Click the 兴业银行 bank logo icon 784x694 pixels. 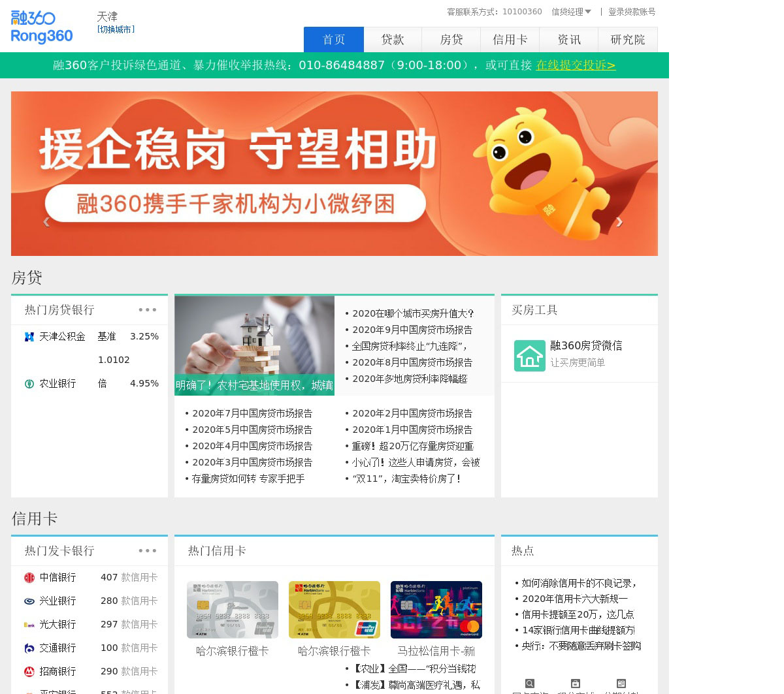[x=29, y=601]
